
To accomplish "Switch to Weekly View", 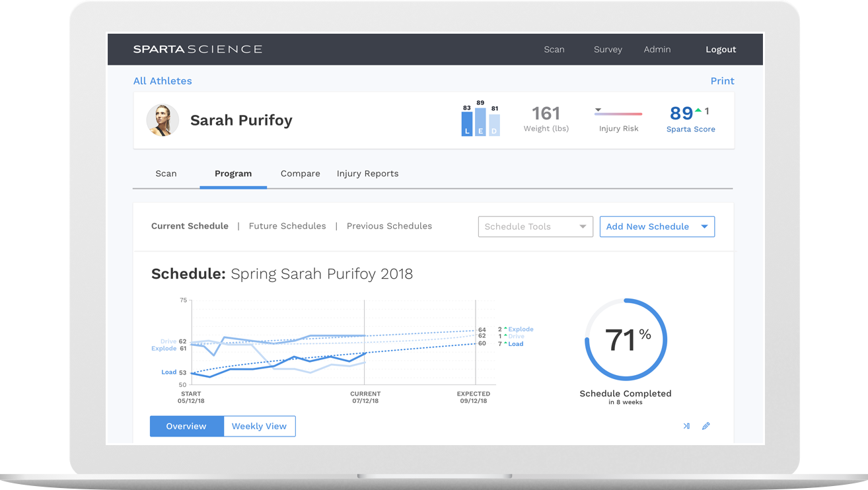I will click(259, 426).
